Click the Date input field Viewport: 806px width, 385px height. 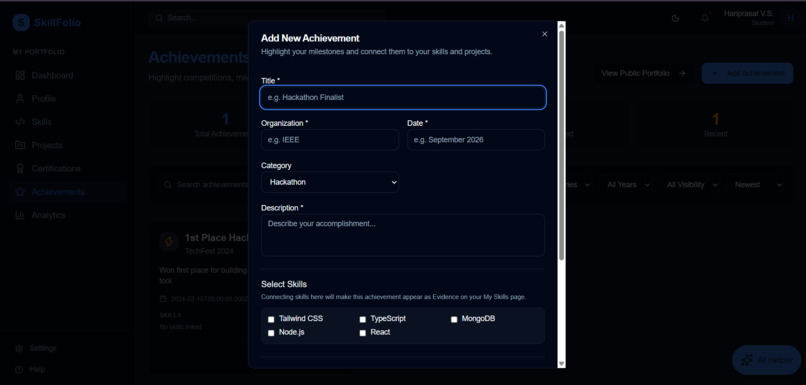point(476,140)
